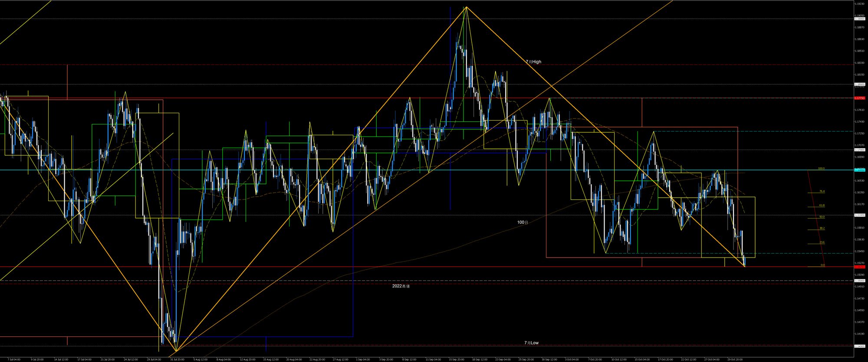The image size is (868, 362).
Task: Click the 7月Low text label
Action: [531, 342]
